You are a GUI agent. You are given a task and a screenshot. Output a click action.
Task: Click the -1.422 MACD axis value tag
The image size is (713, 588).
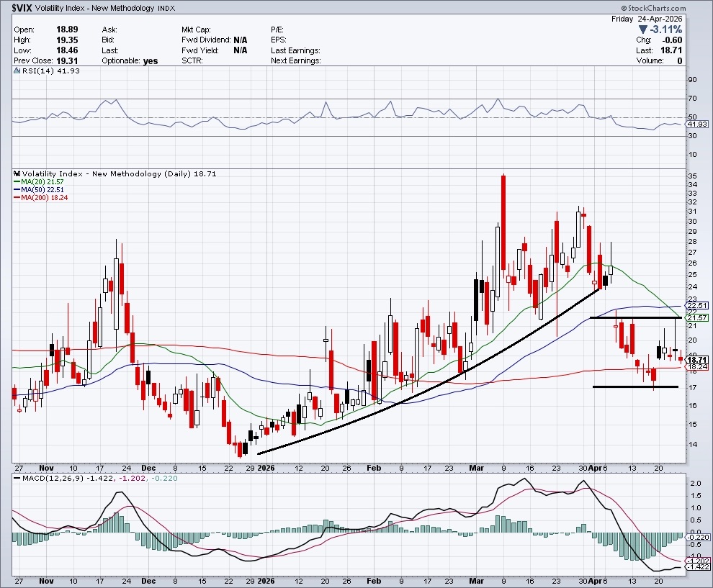[696, 567]
